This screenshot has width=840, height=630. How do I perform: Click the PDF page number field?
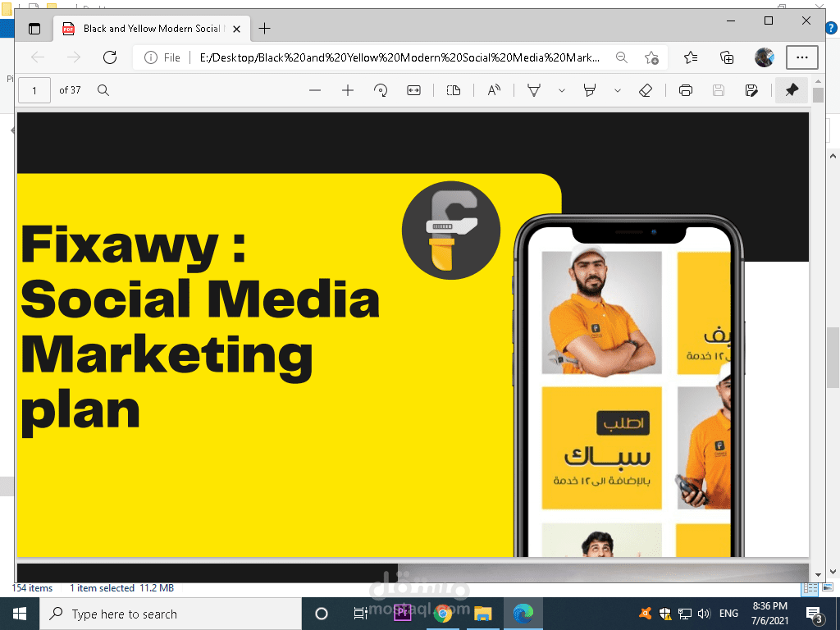34,90
